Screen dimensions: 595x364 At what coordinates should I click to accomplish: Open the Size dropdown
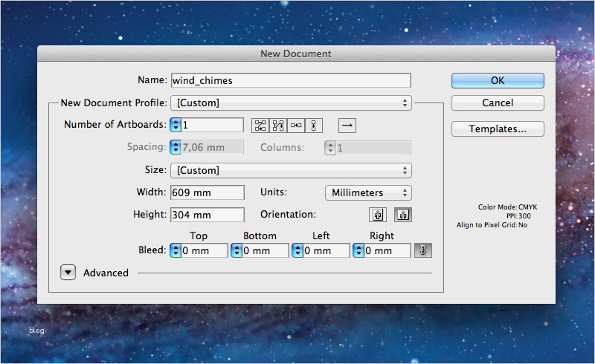point(291,170)
